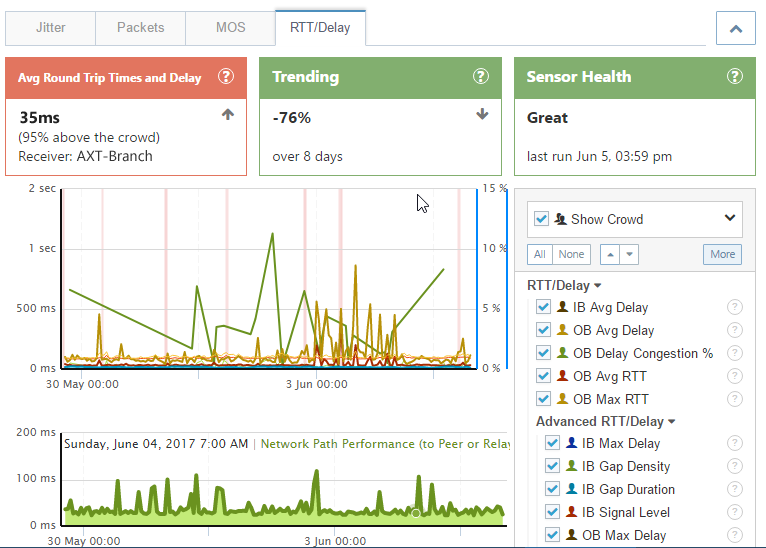Click the white data point marker on the lower chart
Viewport: 766px width, 548px height.
(x=416, y=513)
